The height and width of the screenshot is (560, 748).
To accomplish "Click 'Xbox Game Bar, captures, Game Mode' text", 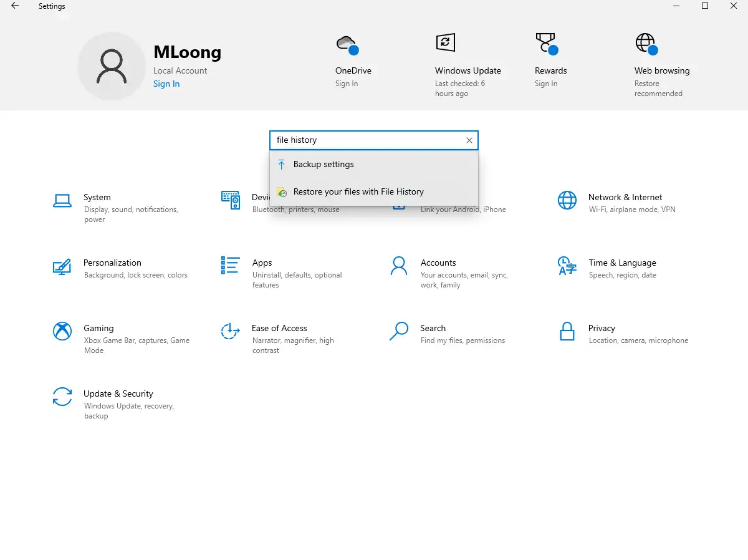I will 137,345.
